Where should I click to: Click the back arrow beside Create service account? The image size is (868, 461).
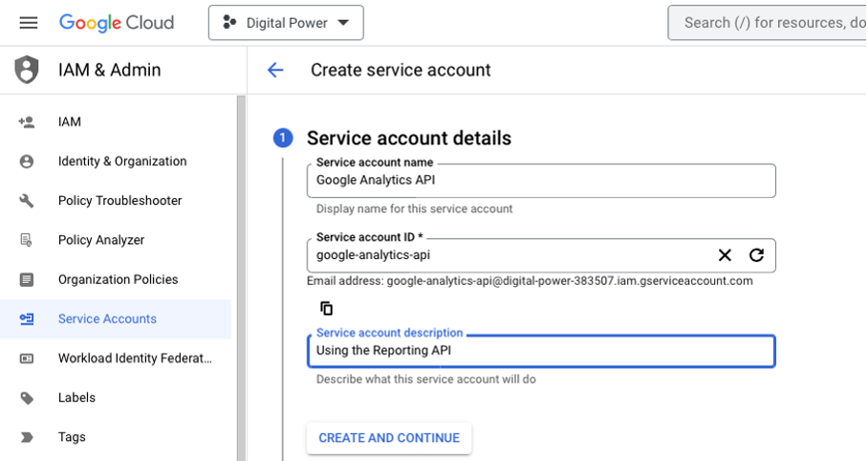pyautogui.click(x=275, y=70)
